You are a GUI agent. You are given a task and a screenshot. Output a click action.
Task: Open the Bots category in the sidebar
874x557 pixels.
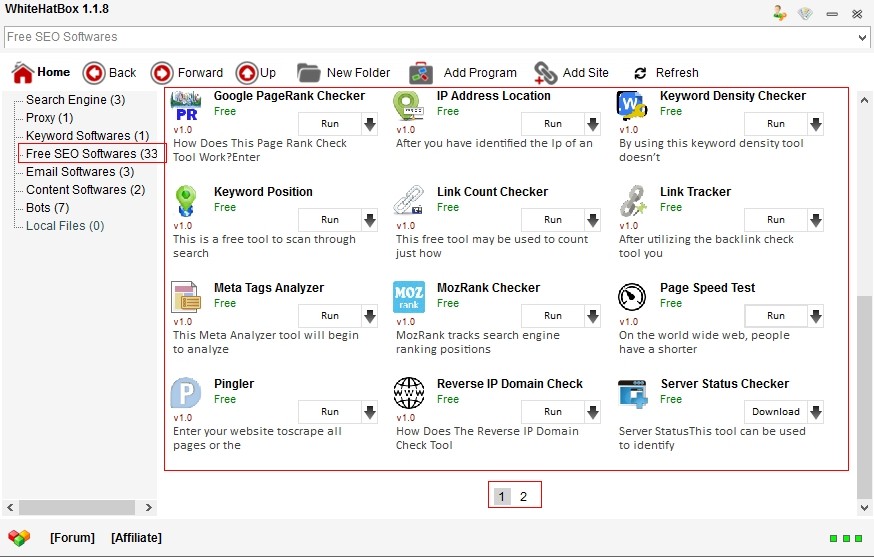coord(47,208)
